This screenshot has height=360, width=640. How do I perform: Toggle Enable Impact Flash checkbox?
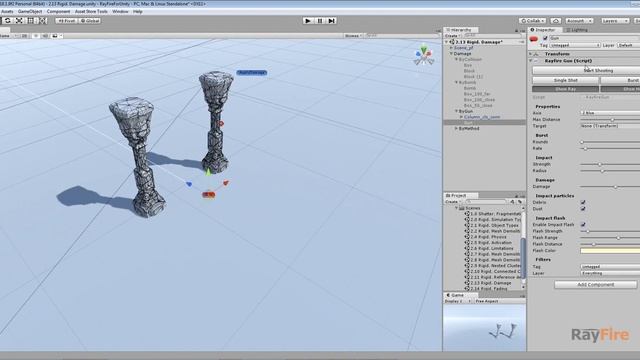583,224
